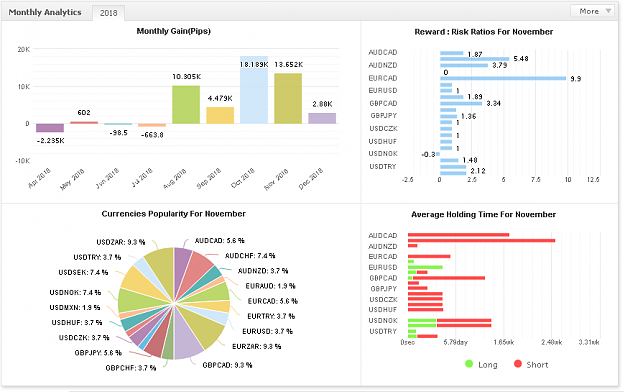Click the reward risk bar valued 3.34
The image size is (625, 392).
click(461, 104)
